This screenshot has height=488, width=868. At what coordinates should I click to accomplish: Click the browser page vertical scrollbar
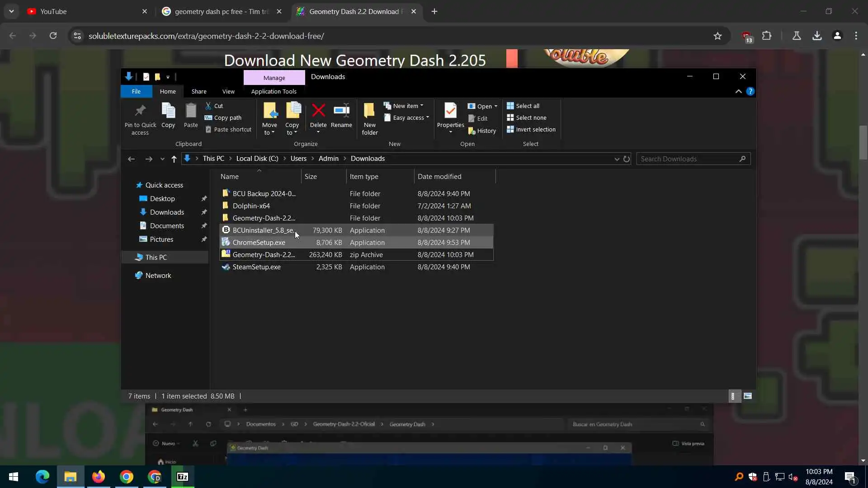(863, 143)
